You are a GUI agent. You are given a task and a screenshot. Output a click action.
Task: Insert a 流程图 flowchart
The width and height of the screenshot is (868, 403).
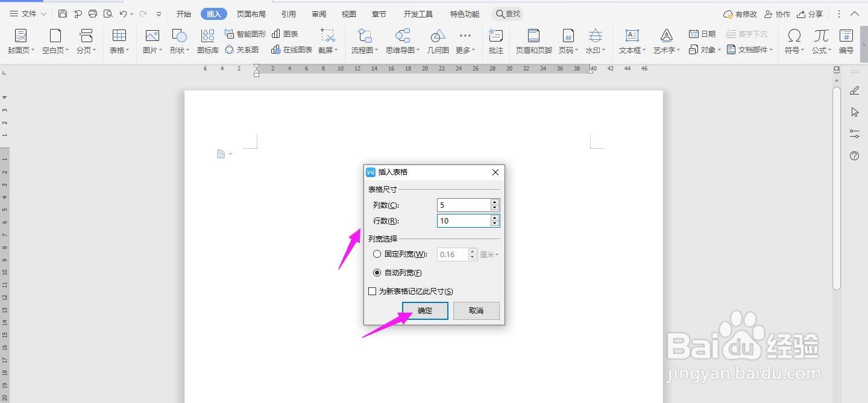tap(364, 42)
